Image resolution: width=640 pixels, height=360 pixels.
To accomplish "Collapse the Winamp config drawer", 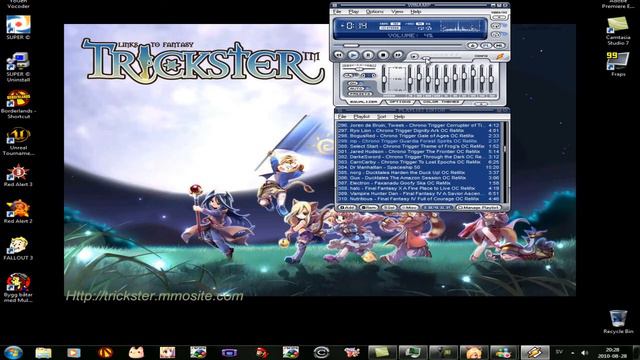I will coord(481,104).
